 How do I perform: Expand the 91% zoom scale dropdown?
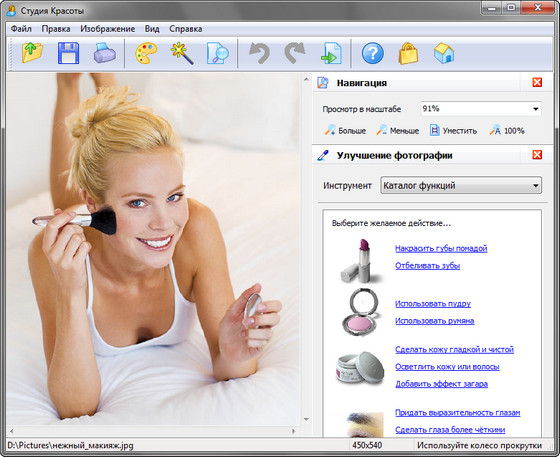[535, 109]
